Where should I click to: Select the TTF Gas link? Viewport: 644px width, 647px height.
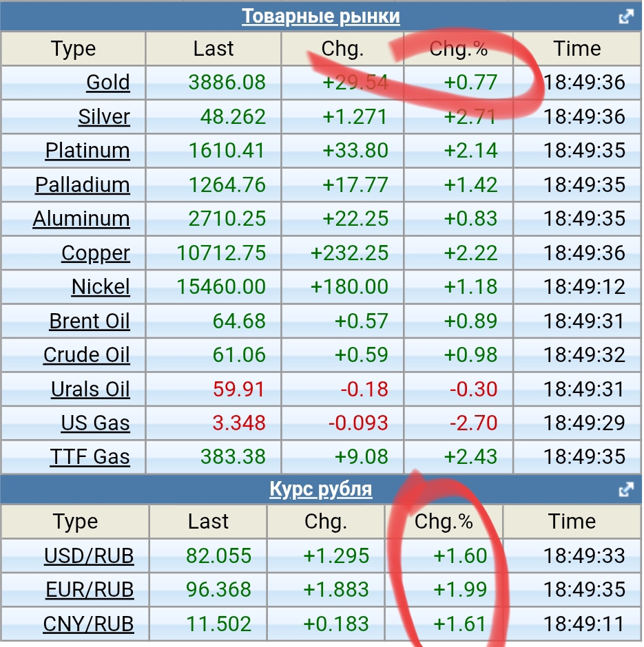point(90,457)
